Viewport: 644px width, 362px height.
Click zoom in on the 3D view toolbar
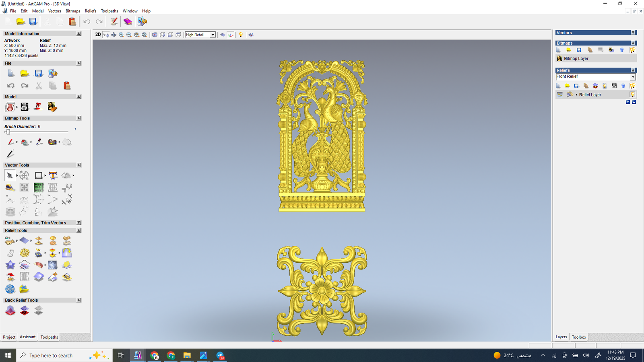click(x=121, y=35)
